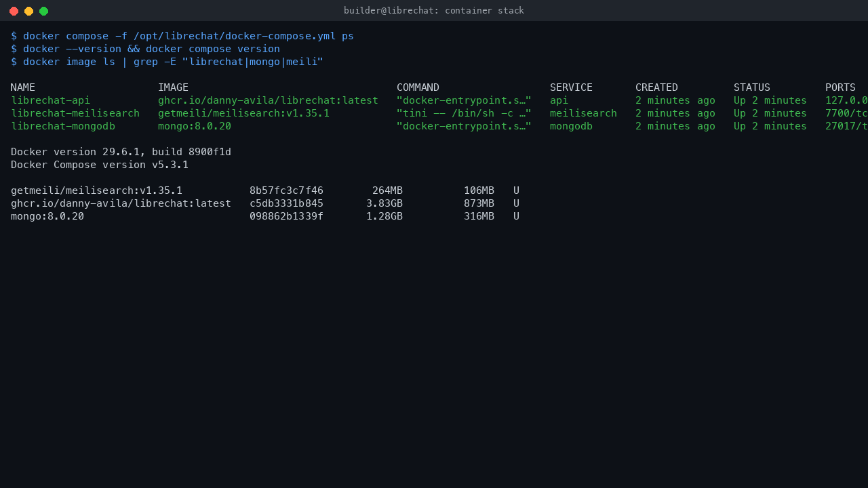
Task: Click the container name librechat-mongodb
Action: pos(63,126)
